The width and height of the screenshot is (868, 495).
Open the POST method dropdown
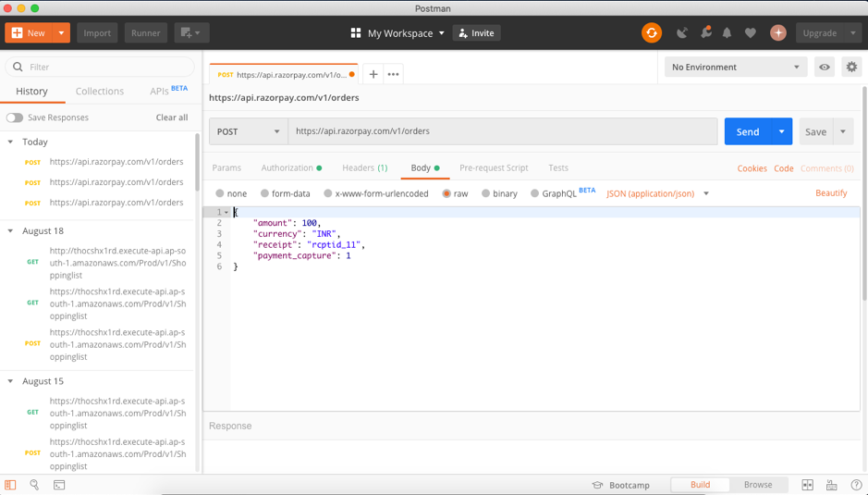pyautogui.click(x=249, y=131)
